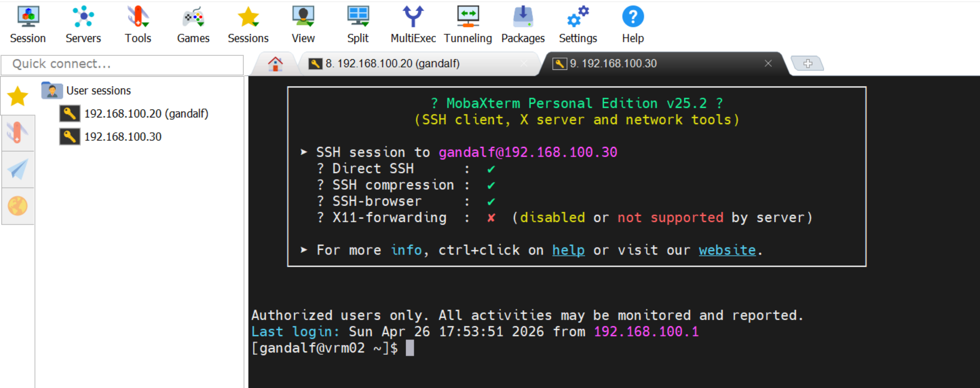Select the sidebar Sftp globe tab

coord(17,206)
